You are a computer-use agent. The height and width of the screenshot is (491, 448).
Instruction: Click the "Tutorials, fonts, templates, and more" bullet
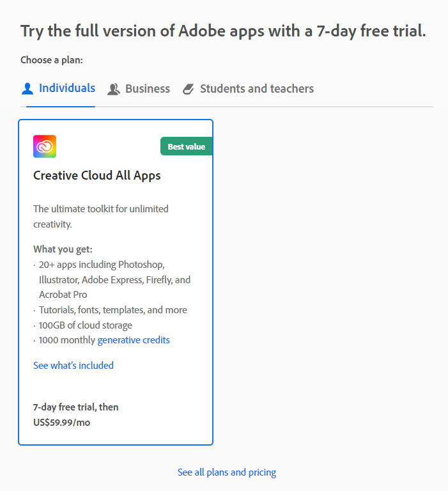pyautogui.click(x=113, y=310)
